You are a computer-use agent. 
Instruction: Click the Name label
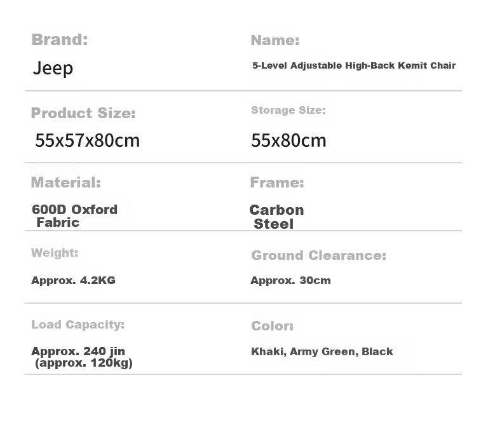pos(275,40)
